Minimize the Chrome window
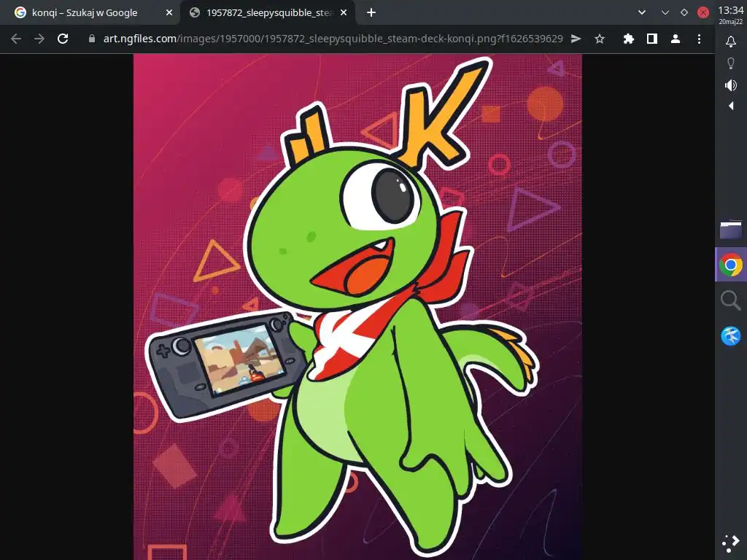 (665, 13)
